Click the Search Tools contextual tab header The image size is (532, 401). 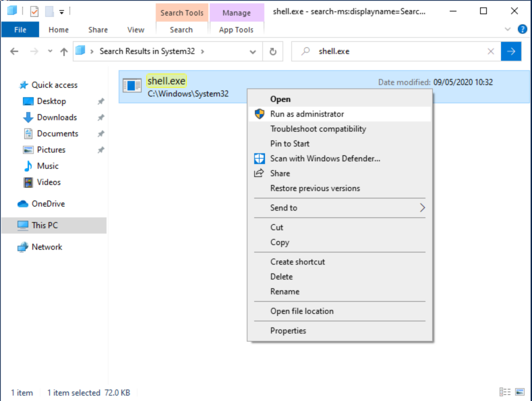[x=182, y=13]
